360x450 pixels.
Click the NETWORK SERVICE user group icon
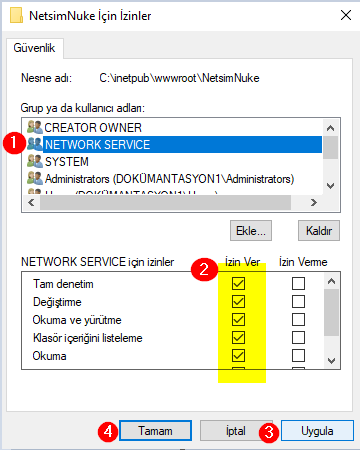pos(35,144)
